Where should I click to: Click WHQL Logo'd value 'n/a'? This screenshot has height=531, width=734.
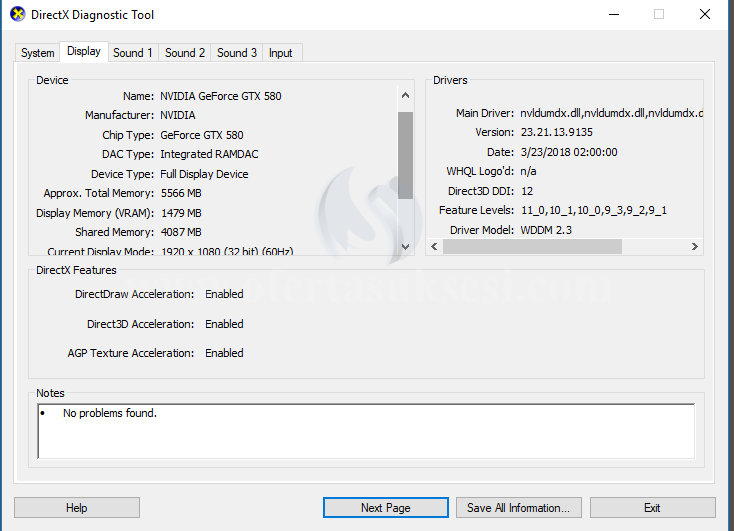[528, 171]
